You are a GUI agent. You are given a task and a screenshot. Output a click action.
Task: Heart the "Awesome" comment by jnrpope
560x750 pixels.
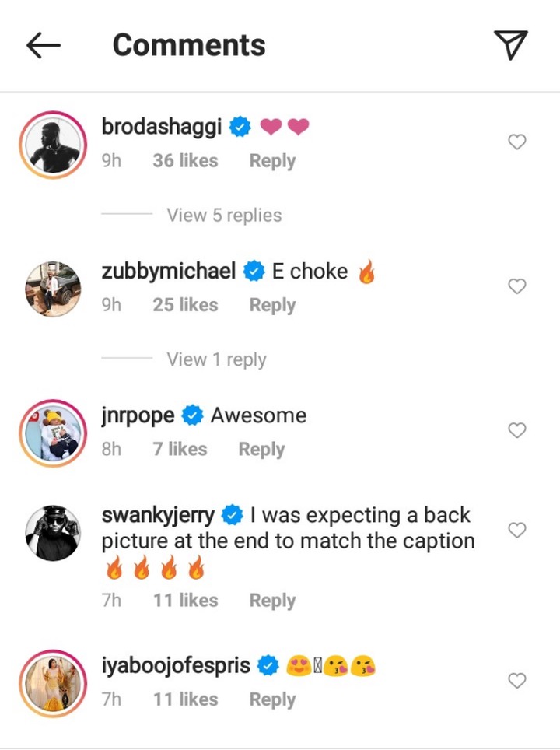516,430
